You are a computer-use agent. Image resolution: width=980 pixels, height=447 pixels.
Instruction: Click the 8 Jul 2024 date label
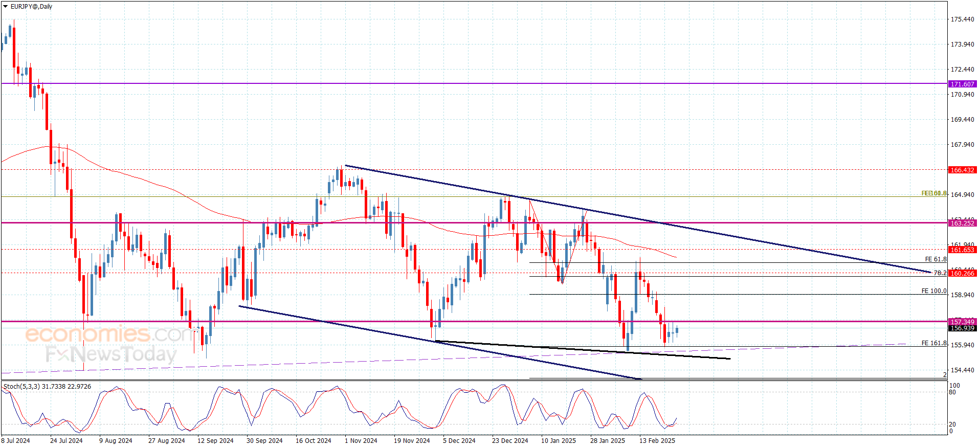(15, 441)
